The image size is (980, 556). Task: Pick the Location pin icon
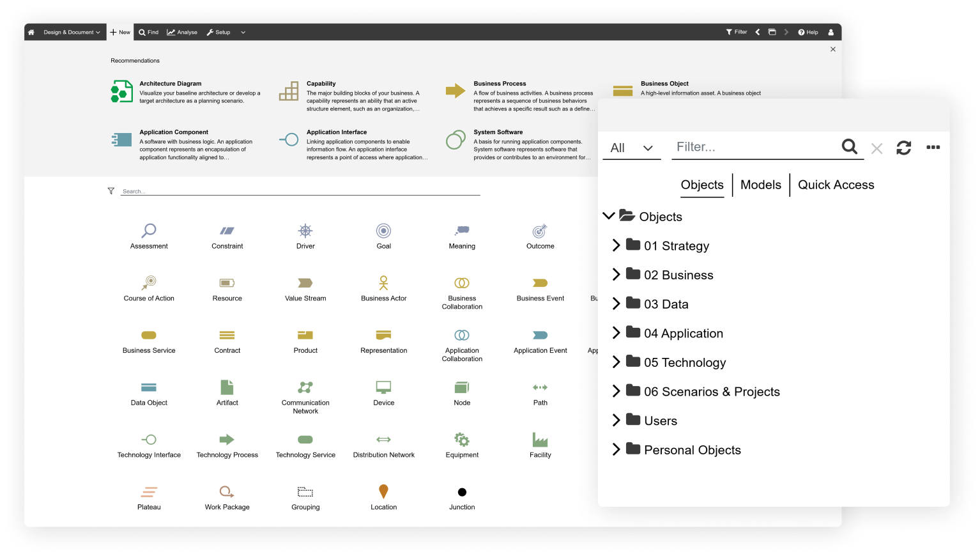[383, 491]
